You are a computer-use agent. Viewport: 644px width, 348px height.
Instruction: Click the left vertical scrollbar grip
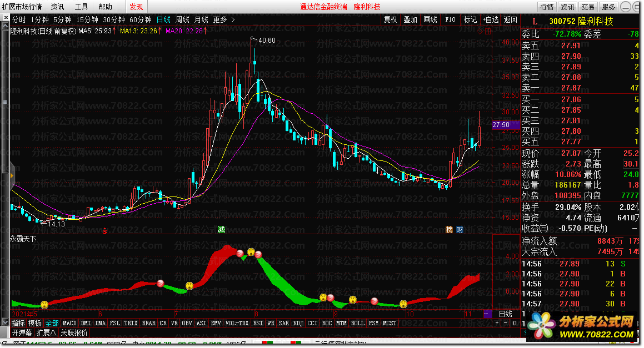[x=5, y=102]
